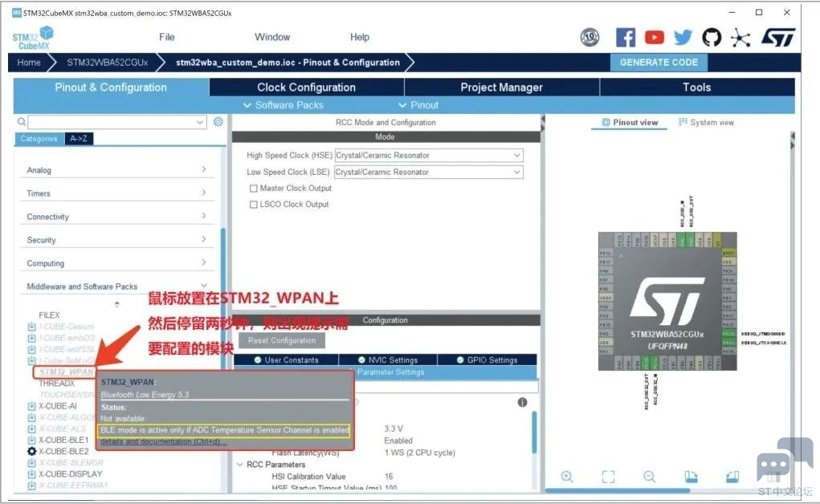Click the ST logo in header
This screenshot has width=820, height=504.
[778, 37]
